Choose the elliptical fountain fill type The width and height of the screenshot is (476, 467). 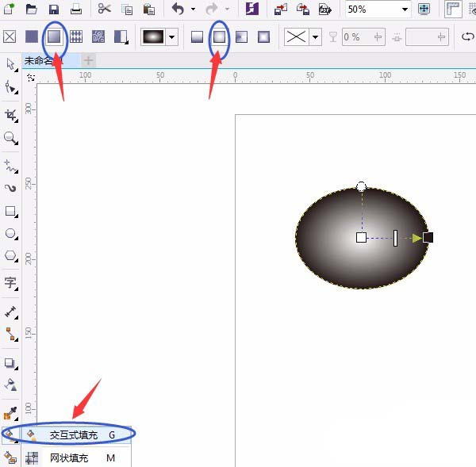[219, 37]
